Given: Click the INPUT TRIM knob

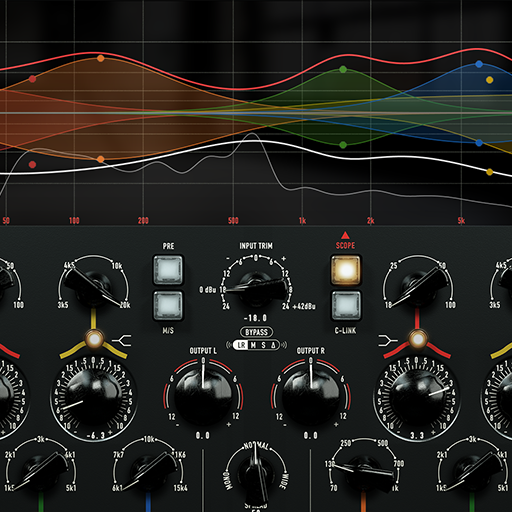Looking at the screenshot, I should tap(256, 289).
